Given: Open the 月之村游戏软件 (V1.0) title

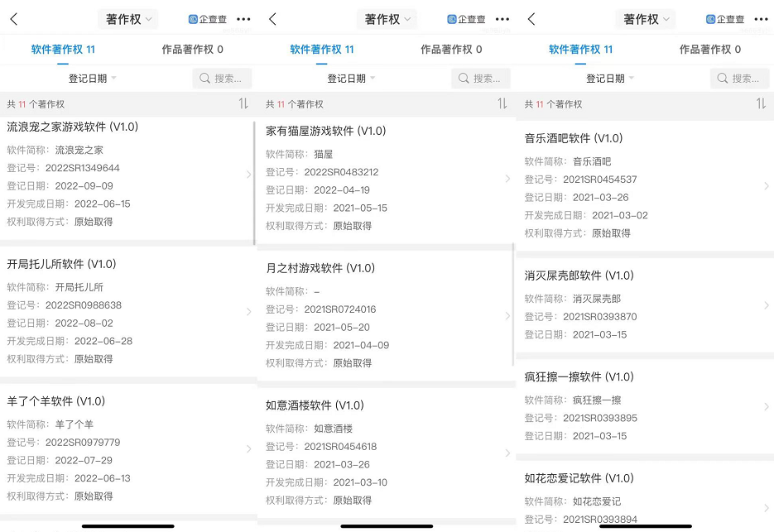Looking at the screenshot, I should tap(320, 268).
